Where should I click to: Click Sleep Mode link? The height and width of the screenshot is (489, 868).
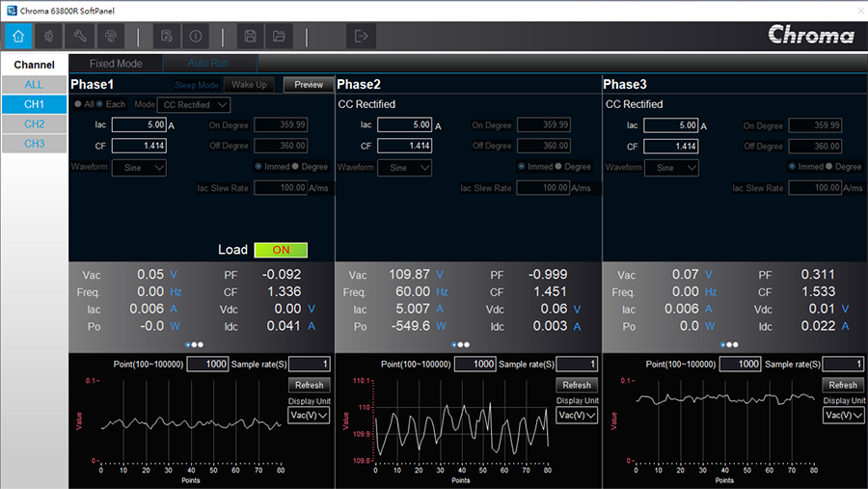coord(197,85)
